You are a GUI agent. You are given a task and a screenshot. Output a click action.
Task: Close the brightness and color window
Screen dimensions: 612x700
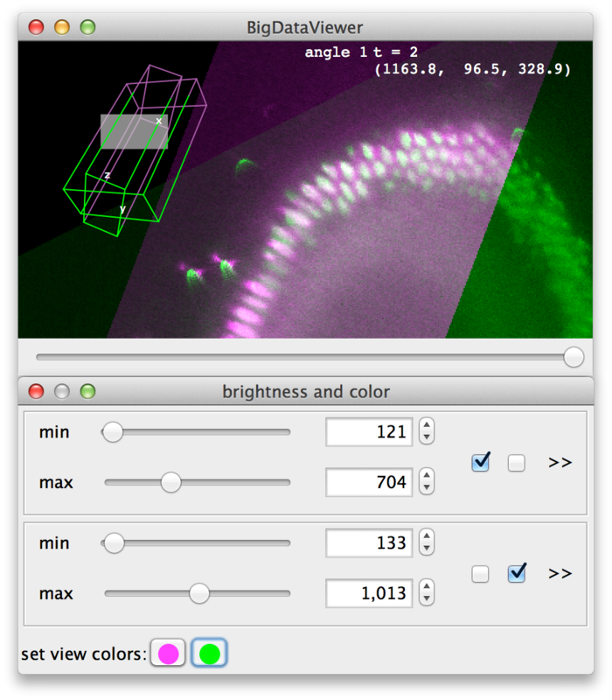coord(36,391)
